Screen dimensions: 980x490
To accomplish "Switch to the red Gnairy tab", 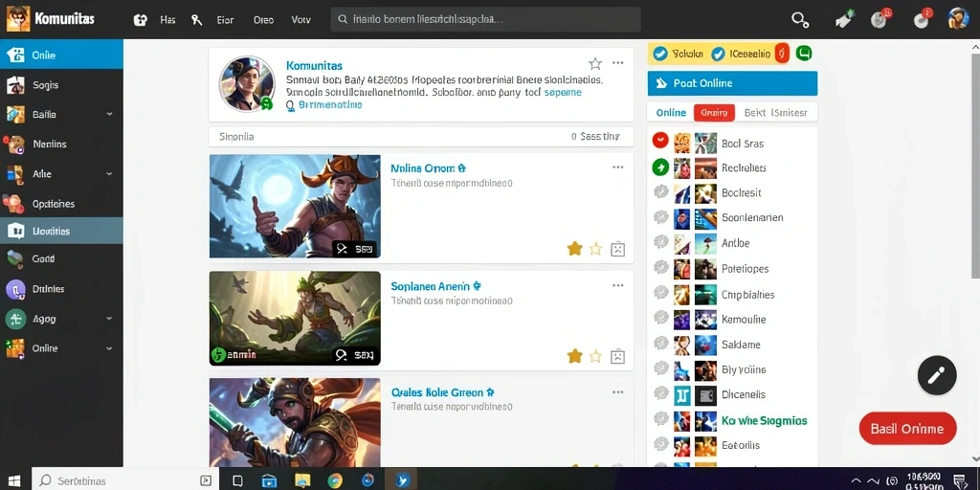I will 714,113.
